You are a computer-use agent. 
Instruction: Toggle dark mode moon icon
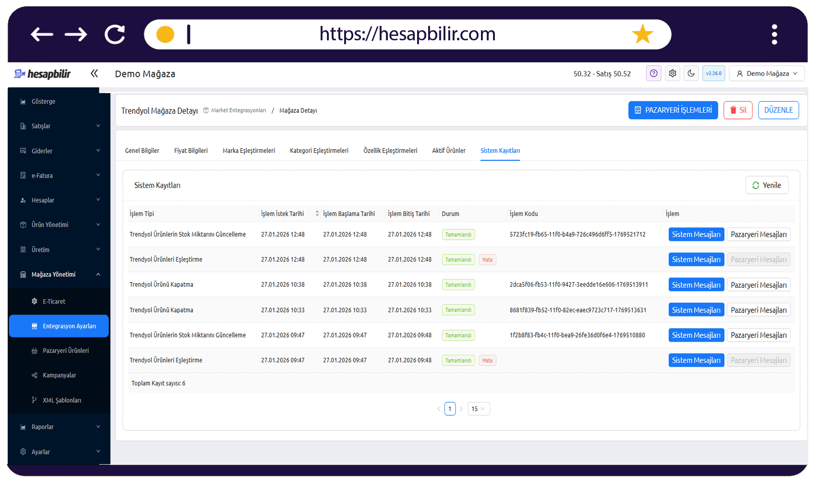pyautogui.click(x=691, y=73)
